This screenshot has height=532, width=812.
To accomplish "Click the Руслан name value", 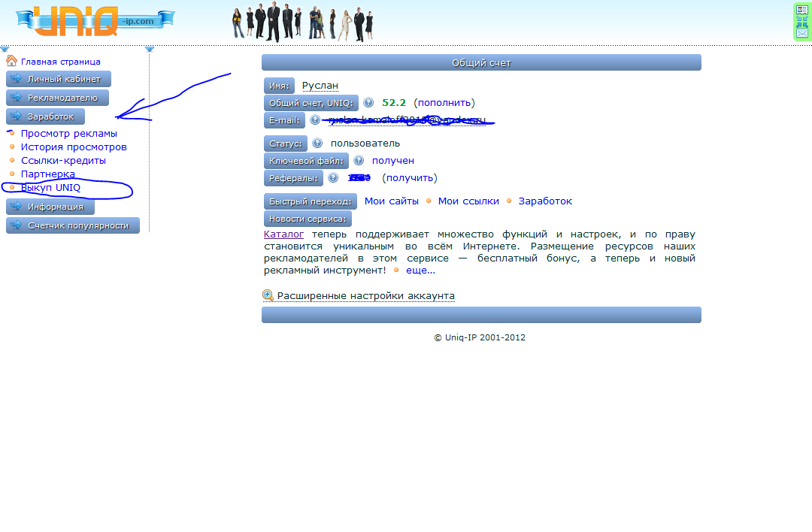I will (320, 86).
